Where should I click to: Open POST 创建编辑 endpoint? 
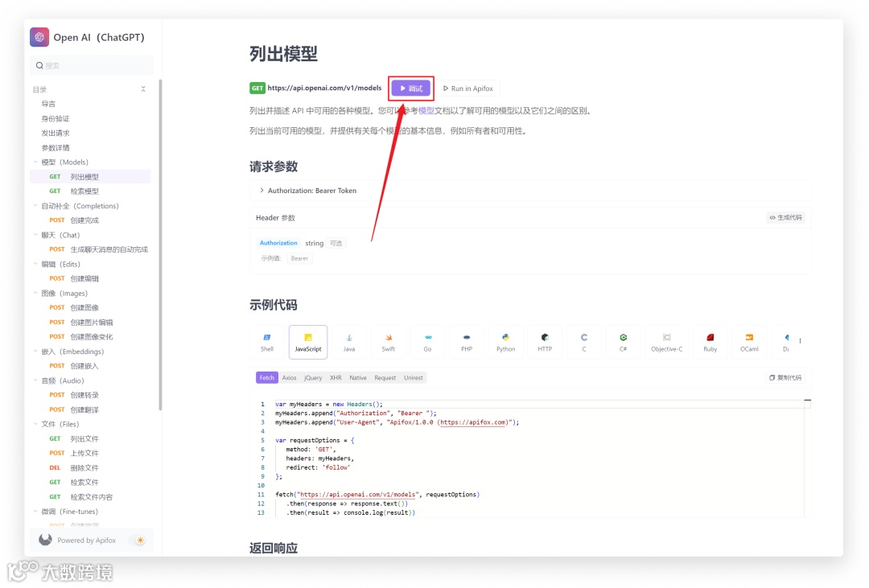[90, 278]
